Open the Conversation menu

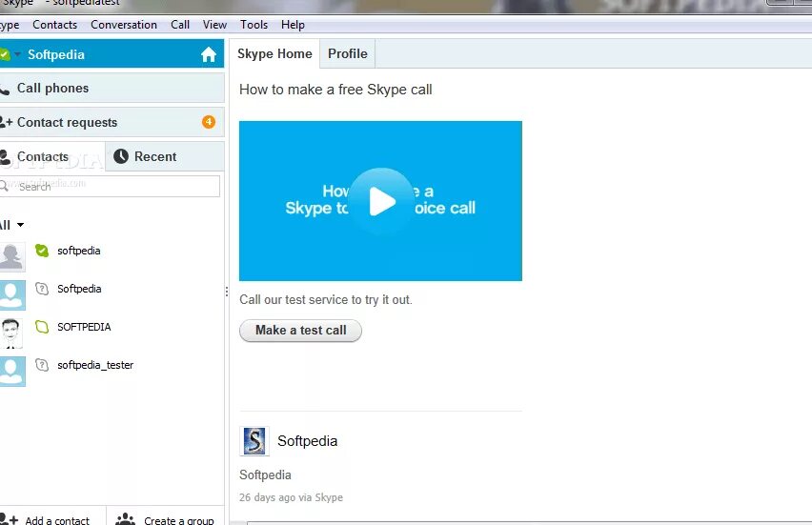124,25
